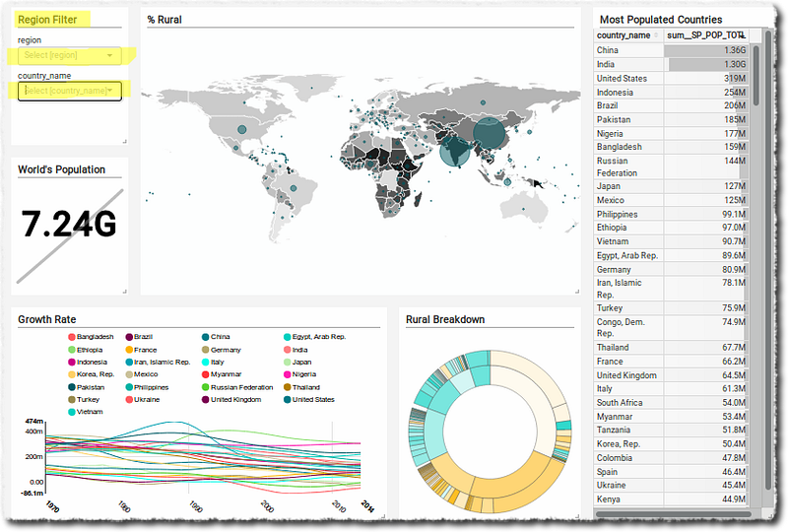Select Turkey in Growth Rate legend
The width and height of the screenshot is (788, 532).
(x=84, y=400)
